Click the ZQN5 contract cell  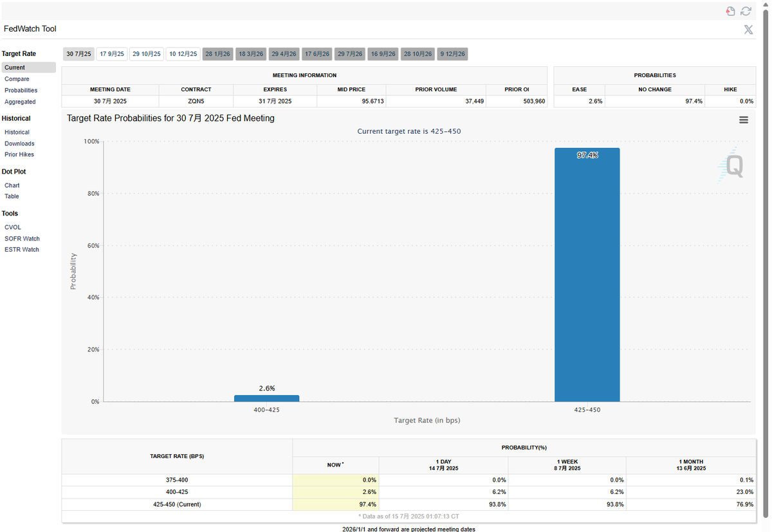(196, 102)
